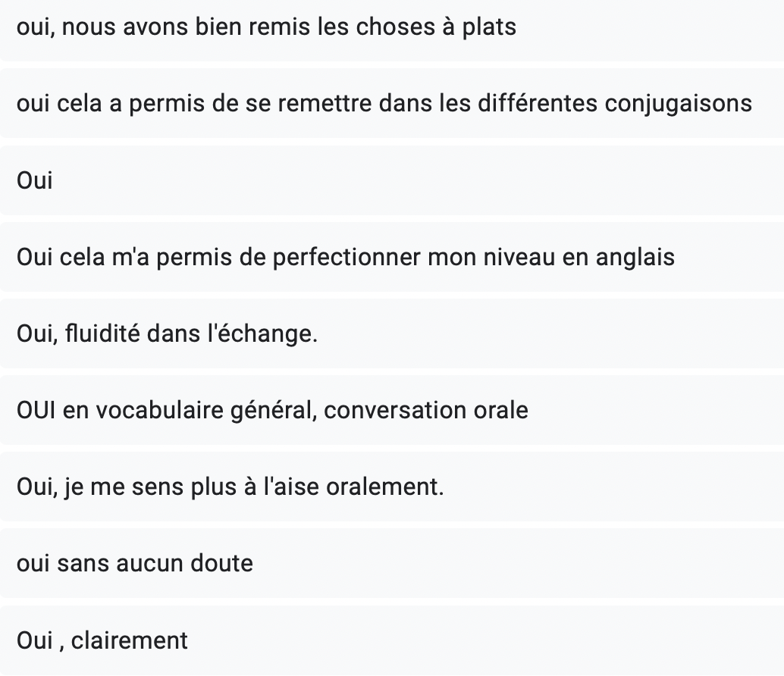This screenshot has height=676, width=784.
Task: Click the response about 'différentes conjugaisons'
Action: 392,103
